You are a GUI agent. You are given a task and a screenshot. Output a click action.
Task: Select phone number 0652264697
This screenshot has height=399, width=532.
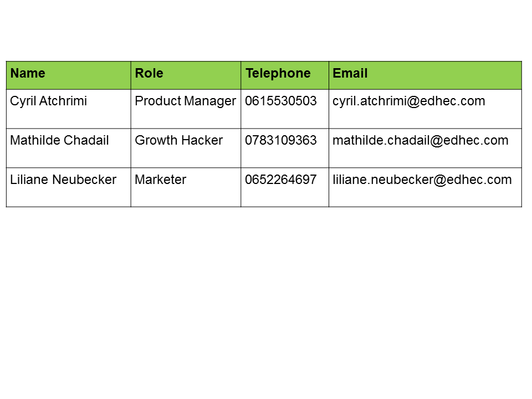281,180
